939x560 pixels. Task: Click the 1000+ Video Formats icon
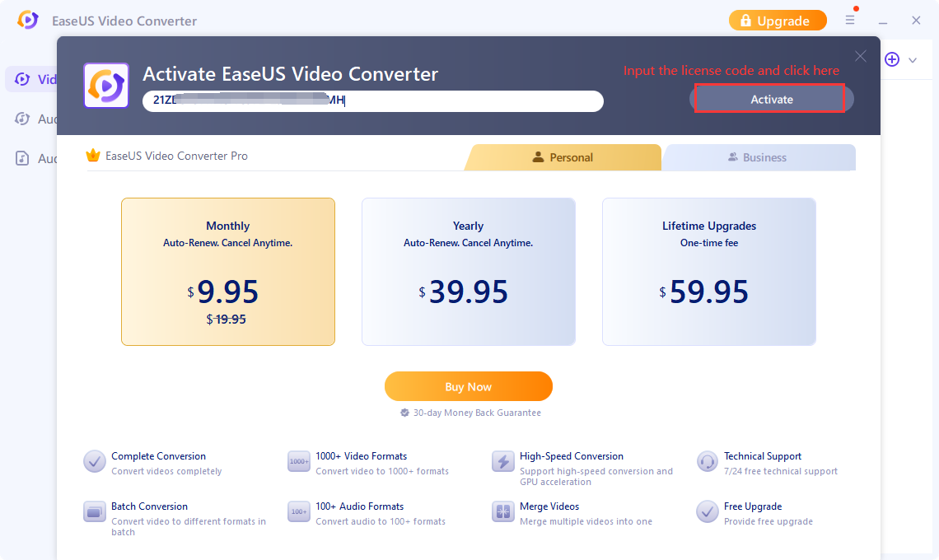click(x=299, y=461)
